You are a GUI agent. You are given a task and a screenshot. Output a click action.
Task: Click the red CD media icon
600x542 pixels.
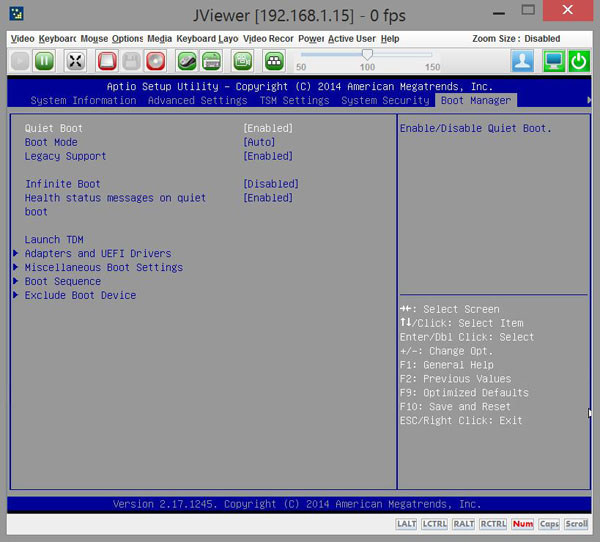[155, 61]
